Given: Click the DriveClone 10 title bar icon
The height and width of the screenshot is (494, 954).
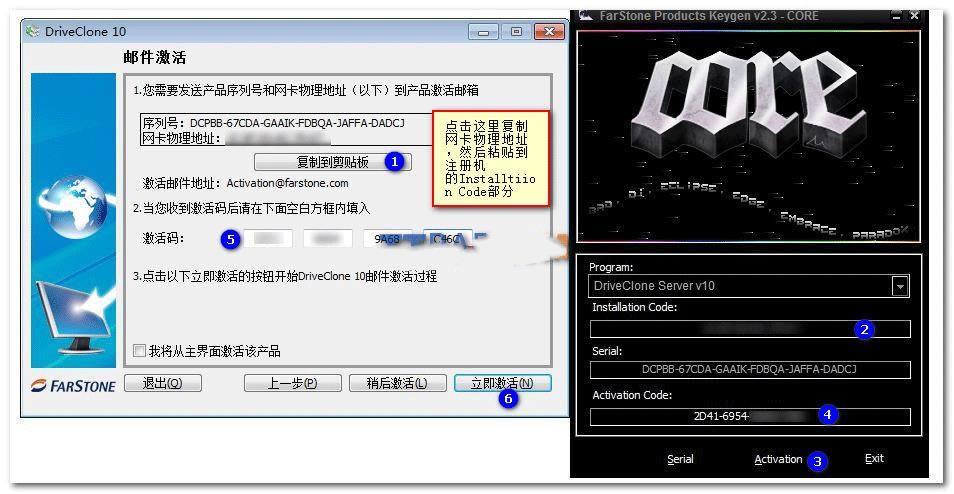Looking at the screenshot, I should (x=33, y=31).
